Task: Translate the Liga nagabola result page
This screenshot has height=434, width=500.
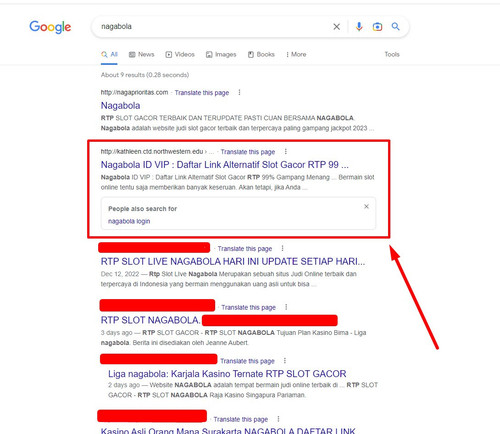Action: coord(247,361)
